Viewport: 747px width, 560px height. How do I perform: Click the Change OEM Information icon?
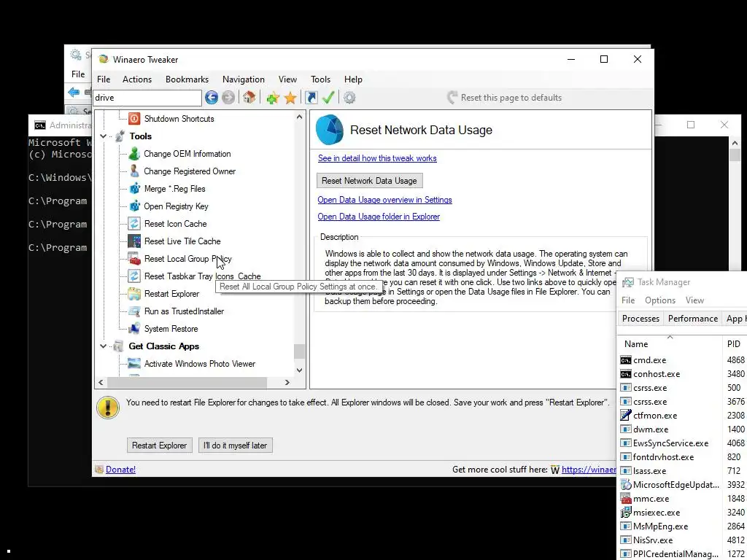pos(134,154)
